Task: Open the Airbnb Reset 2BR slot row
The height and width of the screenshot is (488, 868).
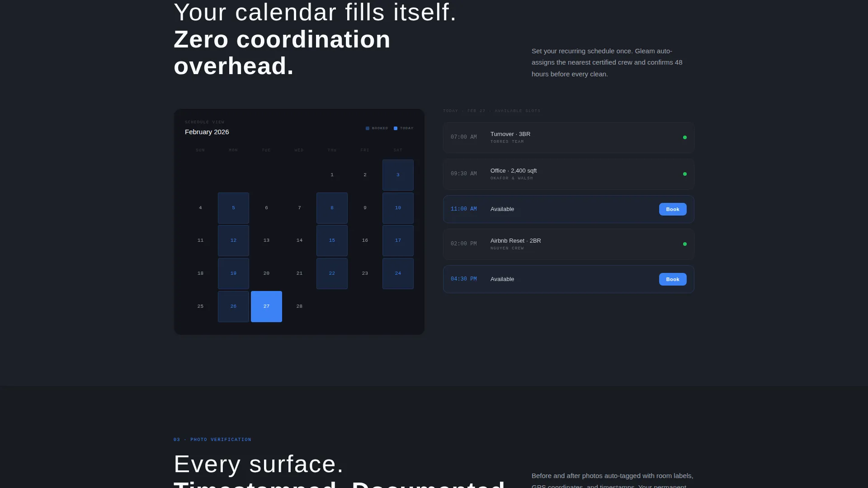Action: [x=568, y=244]
